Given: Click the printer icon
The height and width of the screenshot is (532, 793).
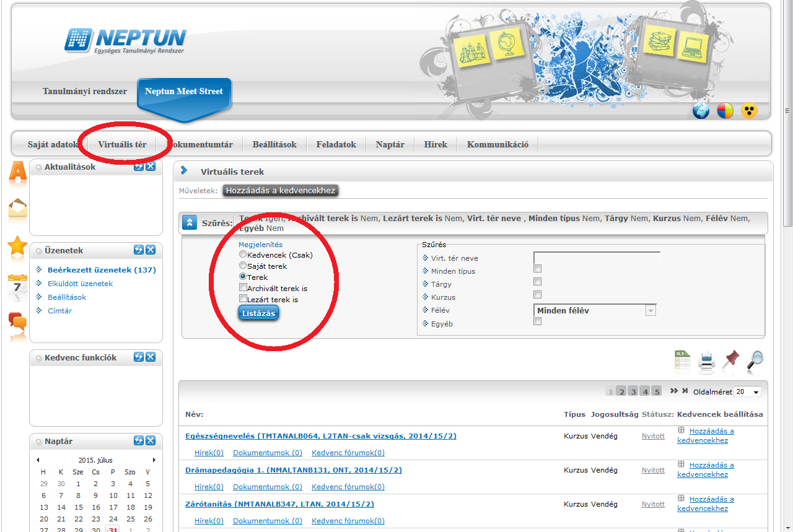Looking at the screenshot, I should (x=707, y=362).
